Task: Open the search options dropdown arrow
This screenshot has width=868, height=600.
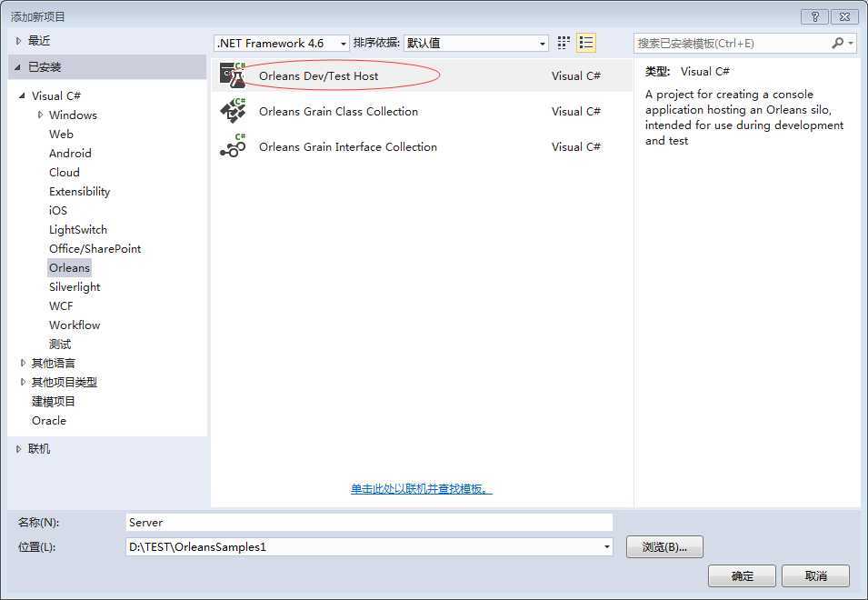Action: pyautogui.click(x=851, y=43)
